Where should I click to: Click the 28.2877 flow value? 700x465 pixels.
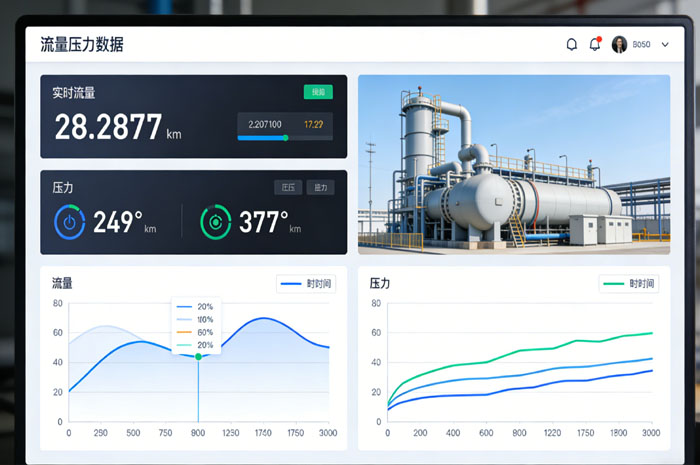pyautogui.click(x=108, y=128)
